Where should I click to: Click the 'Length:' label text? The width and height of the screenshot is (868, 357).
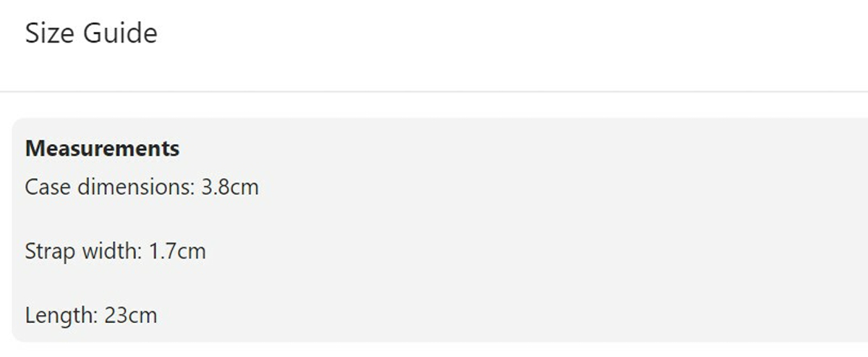62,316
